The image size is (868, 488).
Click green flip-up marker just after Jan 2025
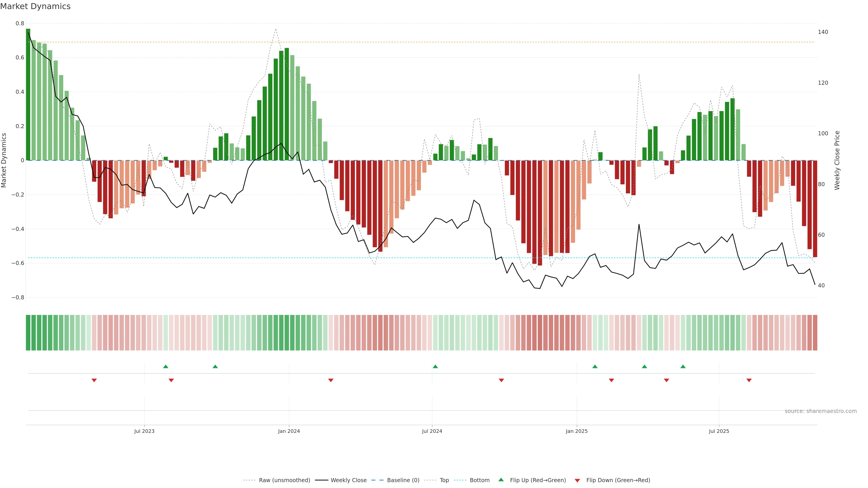tap(595, 366)
